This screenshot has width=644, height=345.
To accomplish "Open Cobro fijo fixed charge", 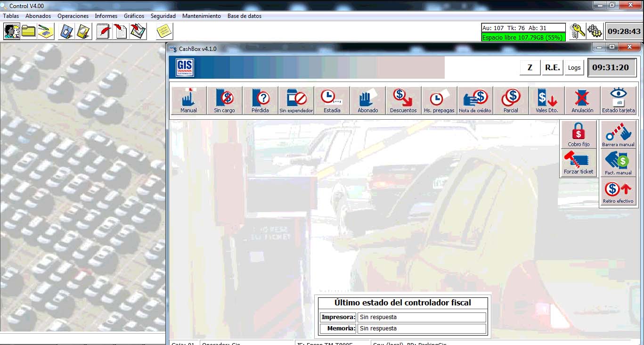I will pyautogui.click(x=579, y=134).
